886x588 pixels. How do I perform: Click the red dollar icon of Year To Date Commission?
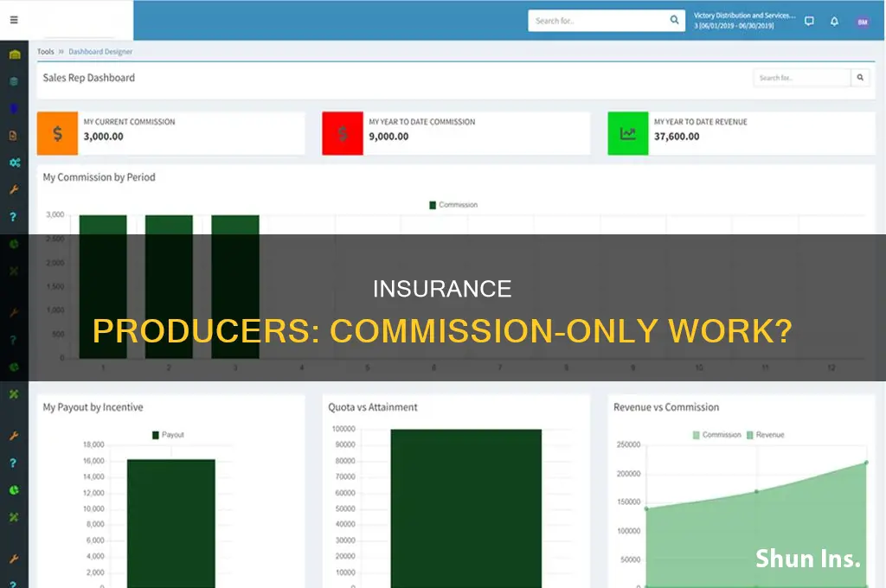(x=343, y=133)
